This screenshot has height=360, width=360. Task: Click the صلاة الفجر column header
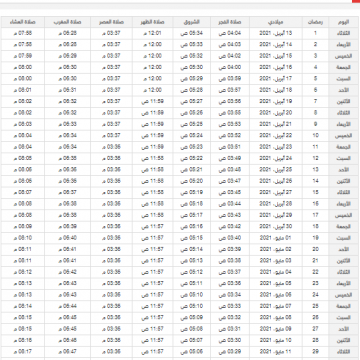230,22
